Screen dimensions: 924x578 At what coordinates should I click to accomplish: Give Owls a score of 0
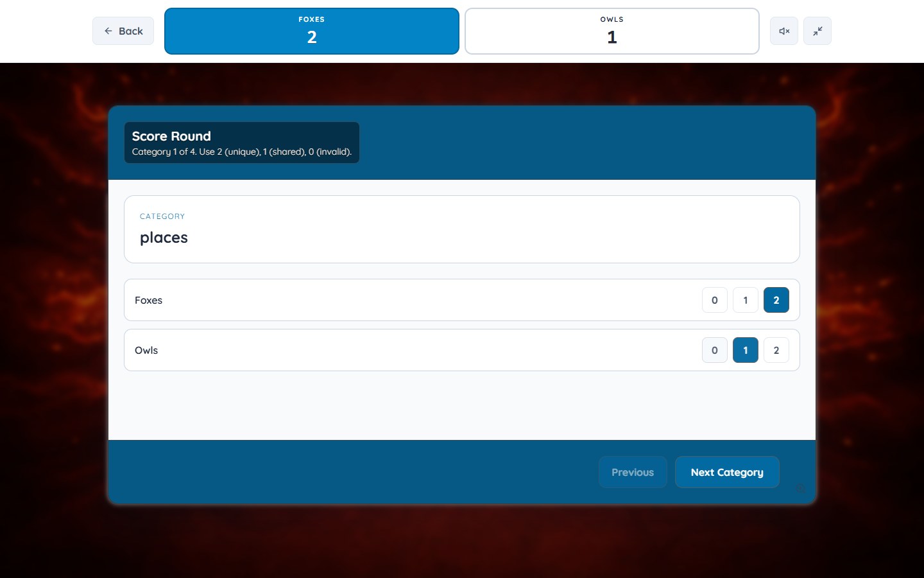click(x=715, y=350)
